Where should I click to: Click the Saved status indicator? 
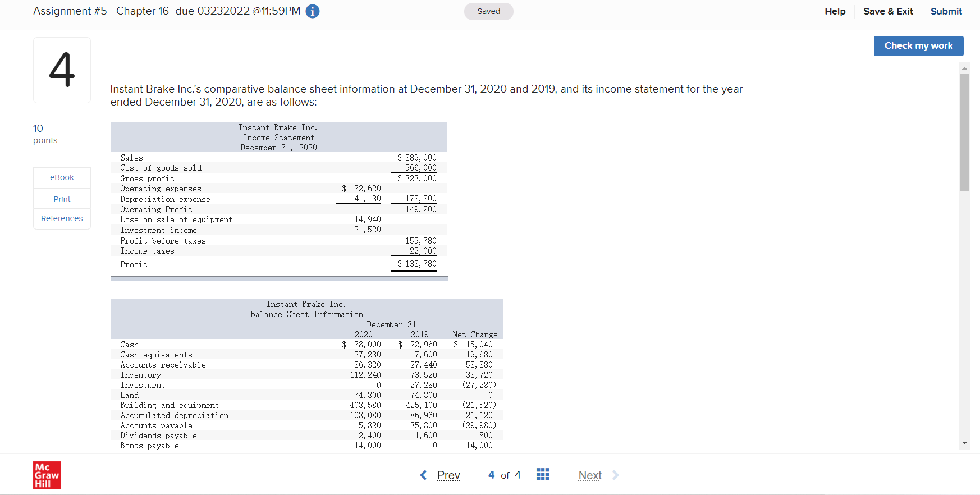489,11
